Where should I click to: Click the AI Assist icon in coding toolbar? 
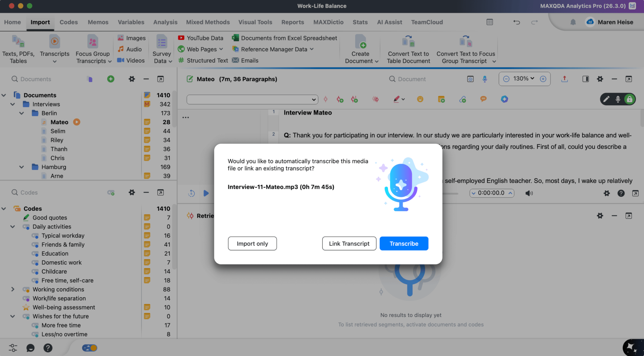point(504,99)
